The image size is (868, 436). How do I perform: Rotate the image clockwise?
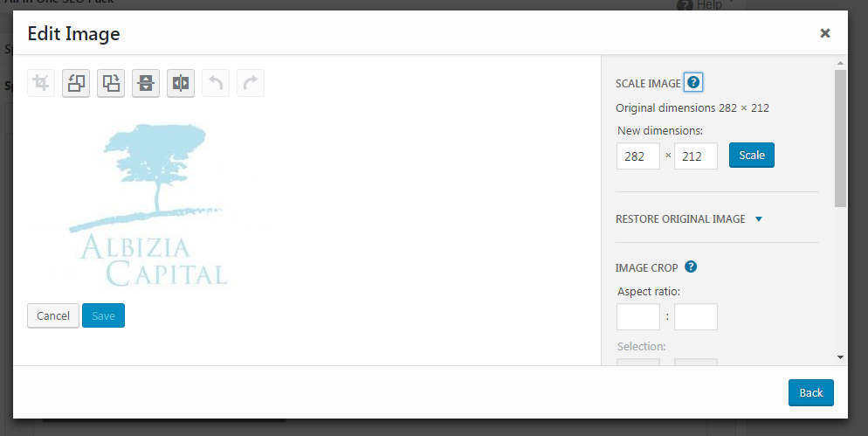point(111,83)
